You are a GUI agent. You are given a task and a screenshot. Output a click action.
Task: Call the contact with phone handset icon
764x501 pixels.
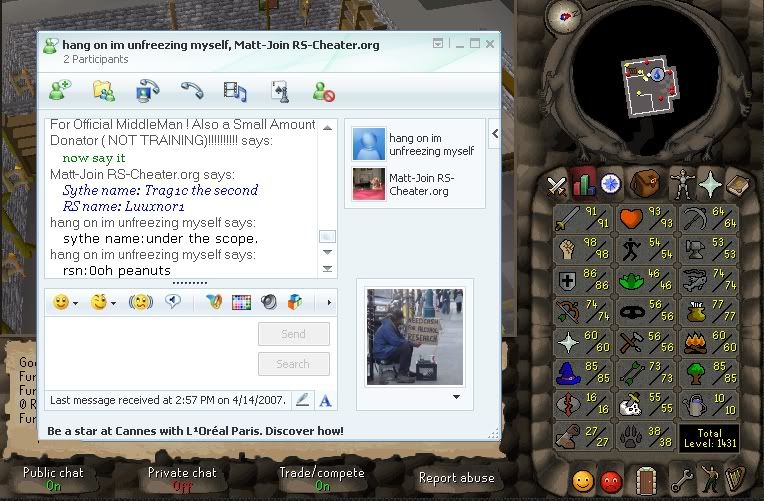[x=192, y=90]
